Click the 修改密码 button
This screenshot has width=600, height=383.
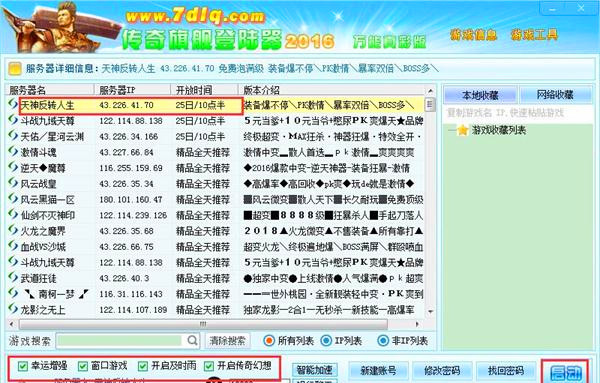442,370
